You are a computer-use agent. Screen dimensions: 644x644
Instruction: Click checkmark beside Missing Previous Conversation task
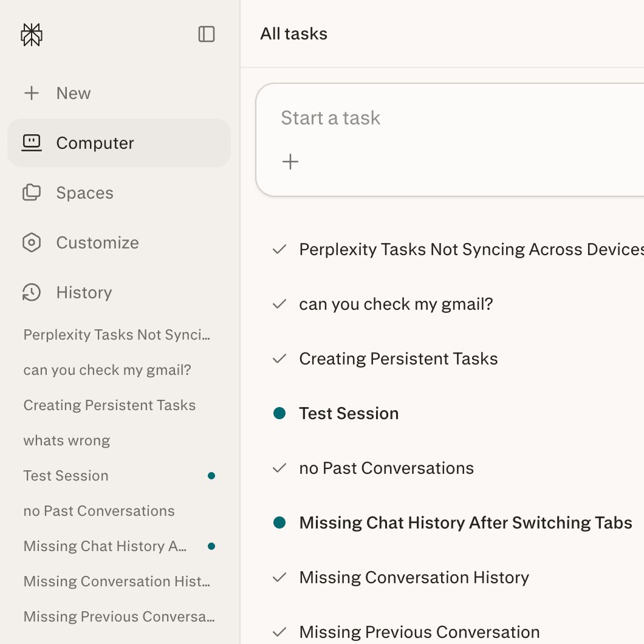[279, 632]
